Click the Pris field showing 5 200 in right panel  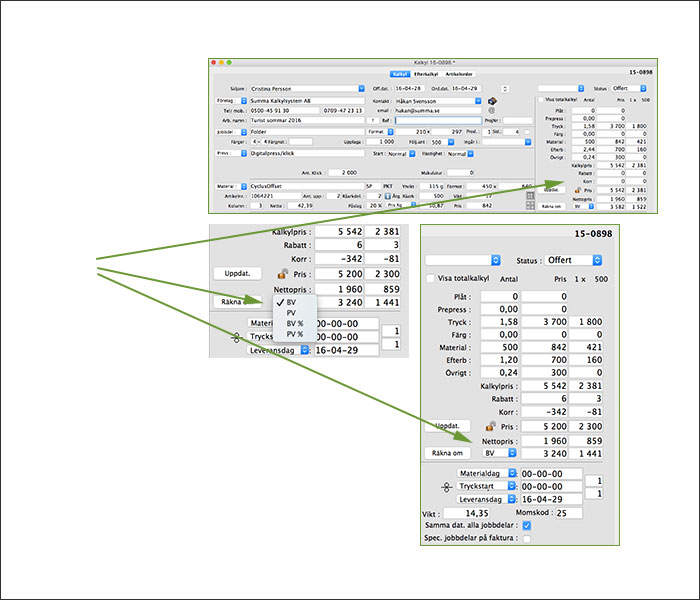[545, 426]
